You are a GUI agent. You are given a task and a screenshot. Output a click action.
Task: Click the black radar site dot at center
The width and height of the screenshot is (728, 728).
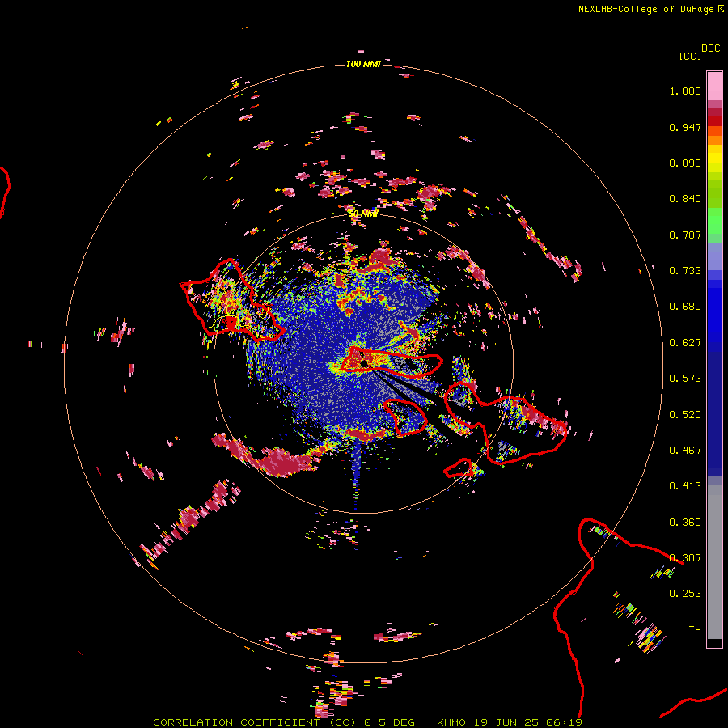click(365, 363)
